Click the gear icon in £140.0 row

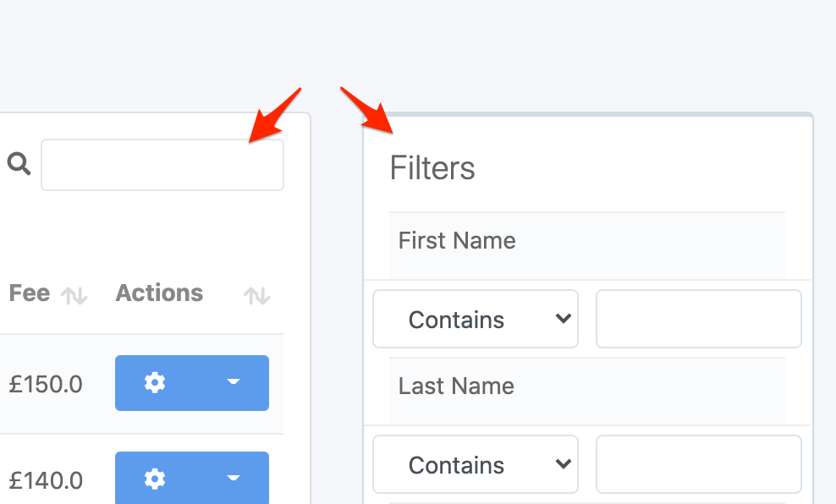(x=155, y=479)
